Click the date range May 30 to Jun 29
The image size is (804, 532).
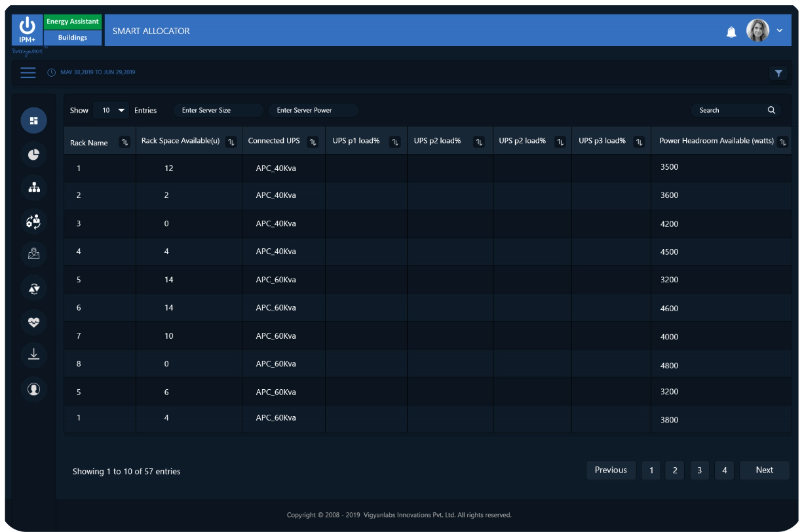(98, 72)
